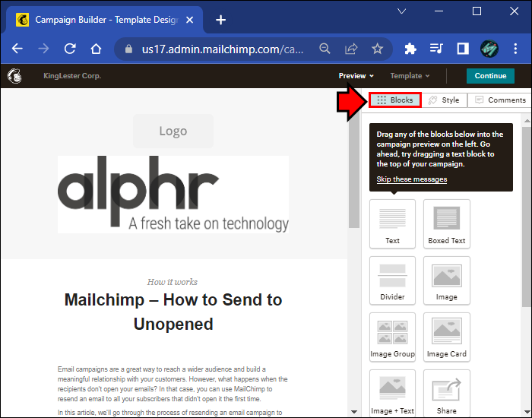Image resolution: width=532 pixels, height=418 pixels.
Task: Click the browser forward arrow
Action: (43, 49)
